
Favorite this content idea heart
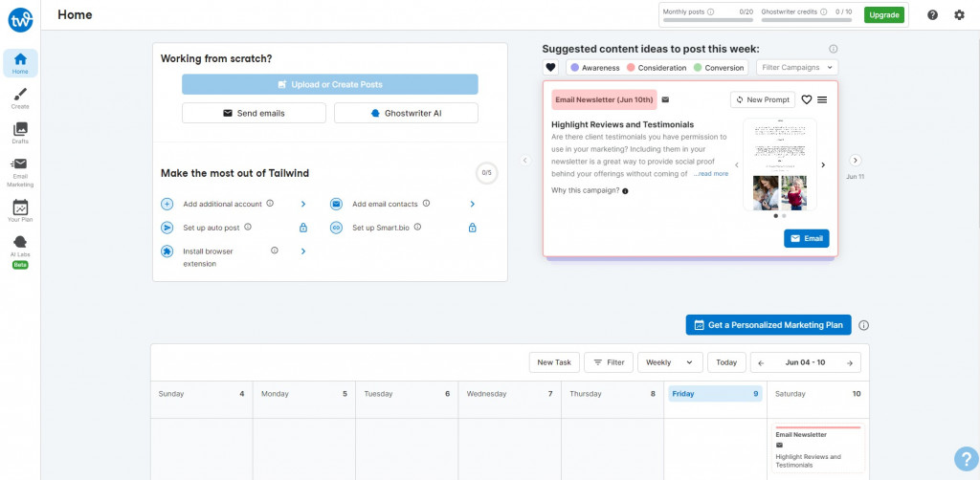click(806, 99)
